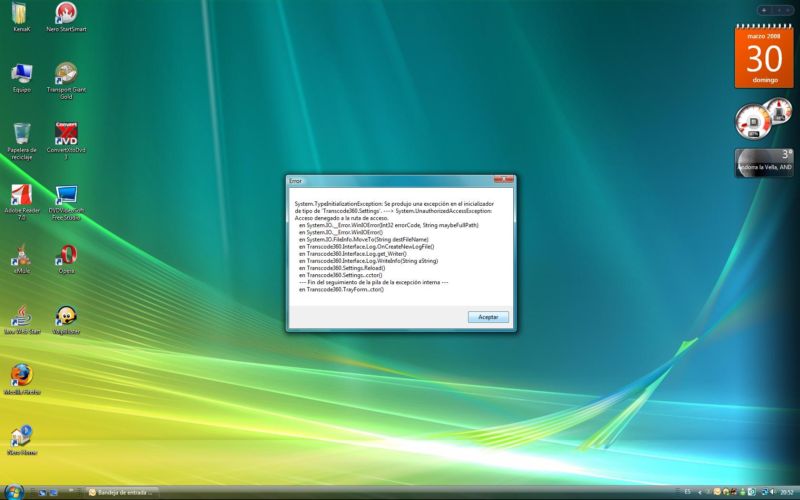Select the Papelera de reciclaje icon

[x=22, y=141]
